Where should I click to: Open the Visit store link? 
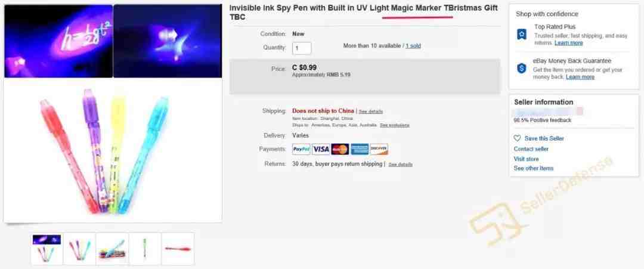click(526, 159)
